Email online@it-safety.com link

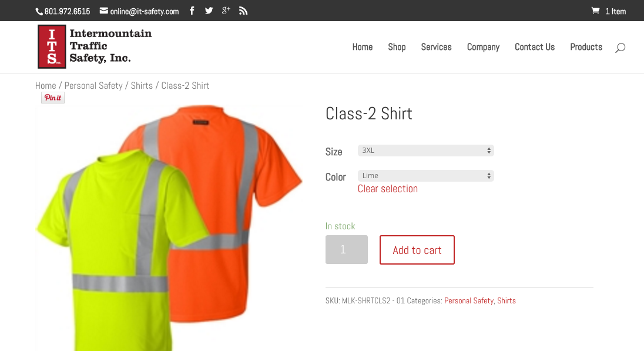[139, 12]
